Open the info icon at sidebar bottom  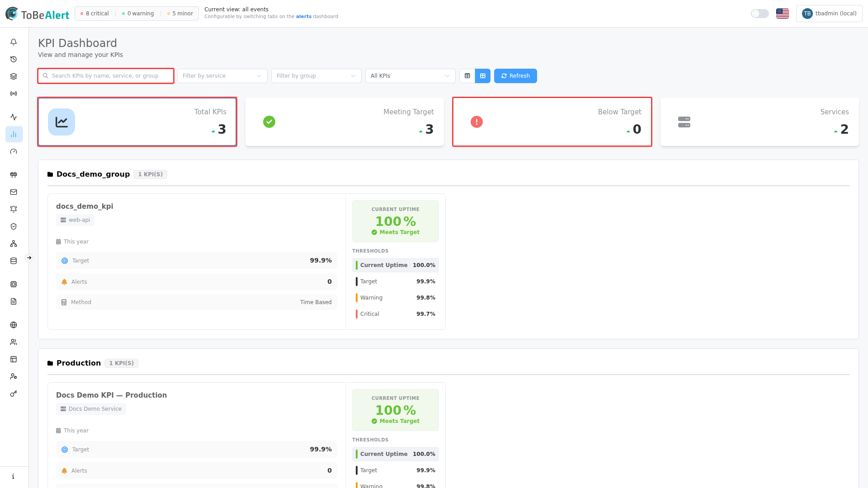point(14,476)
